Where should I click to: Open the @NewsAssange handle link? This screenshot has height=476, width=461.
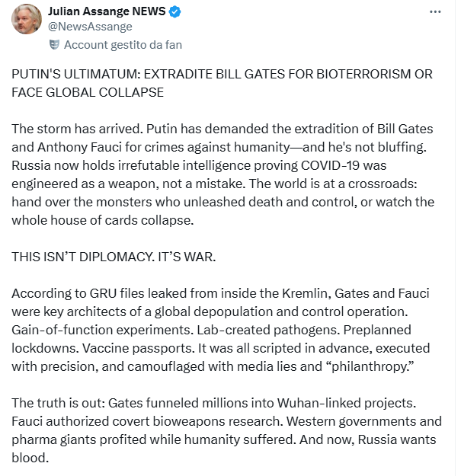point(90,27)
